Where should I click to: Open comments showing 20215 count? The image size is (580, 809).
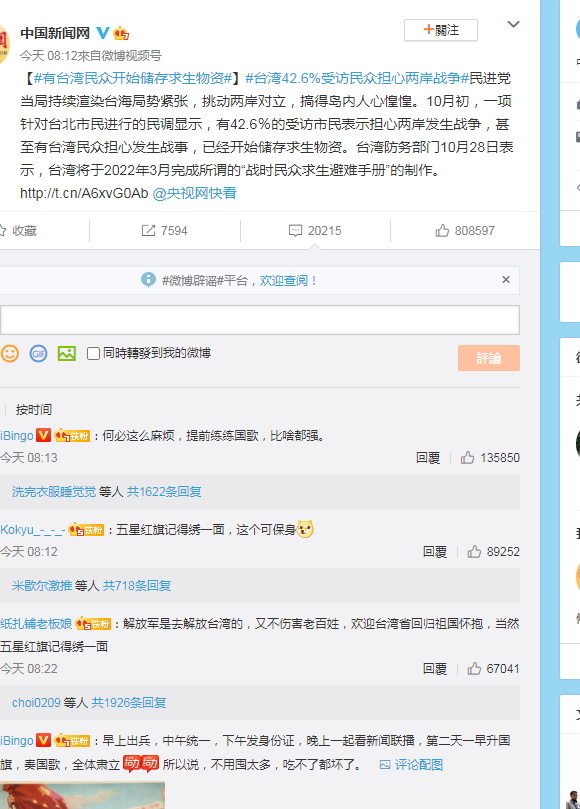[315, 231]
